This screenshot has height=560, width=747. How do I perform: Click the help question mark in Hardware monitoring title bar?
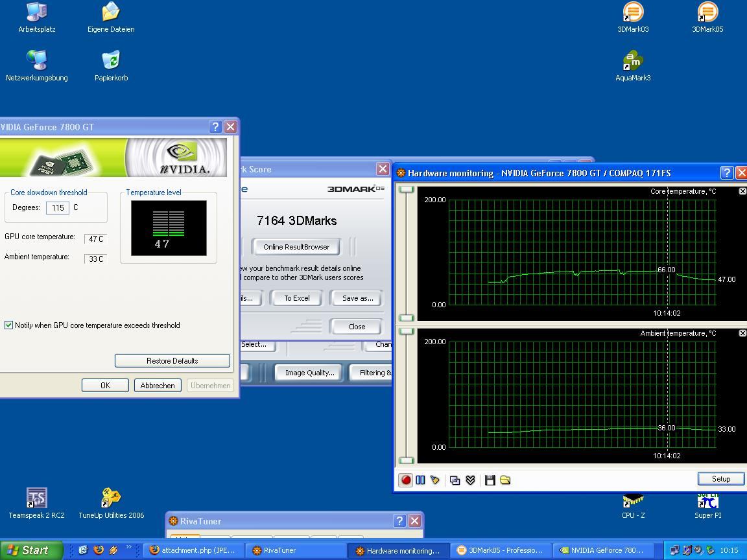tap(726, 172)
